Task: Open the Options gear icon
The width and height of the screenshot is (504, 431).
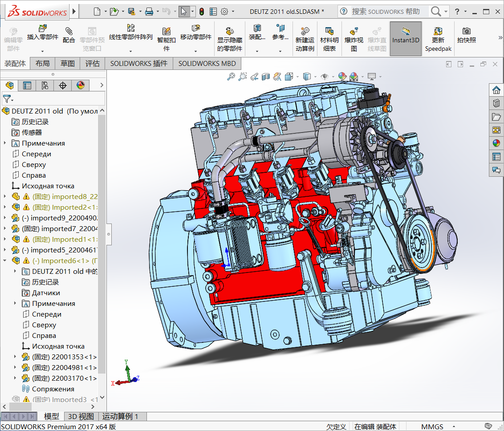Action: pos(224,12)
